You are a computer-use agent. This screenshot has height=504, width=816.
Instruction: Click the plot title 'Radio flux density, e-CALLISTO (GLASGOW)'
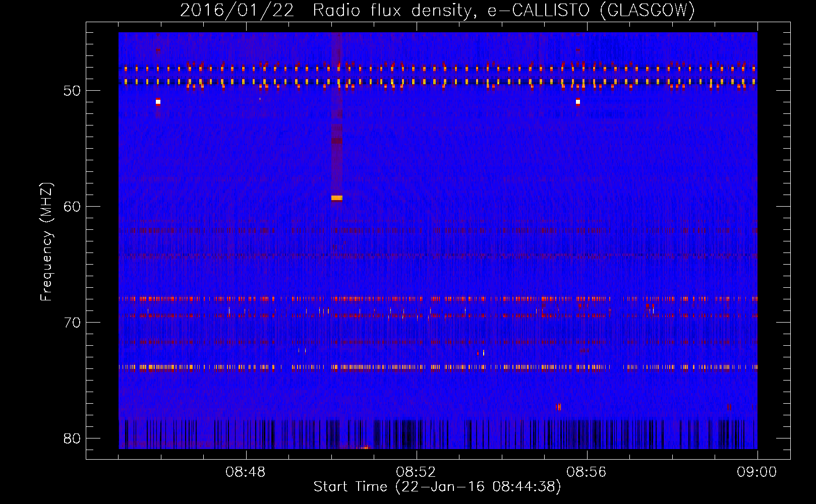tap(504, 10)
